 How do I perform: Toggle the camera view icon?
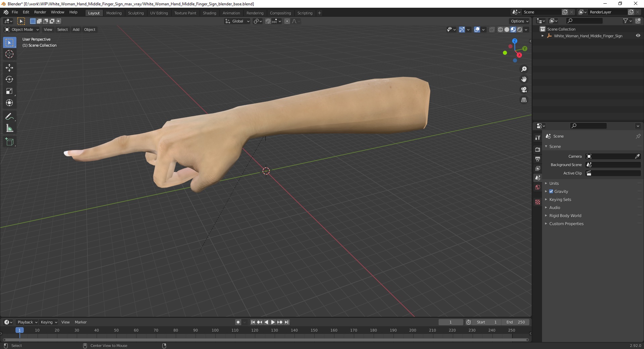(x=524, y=90)
